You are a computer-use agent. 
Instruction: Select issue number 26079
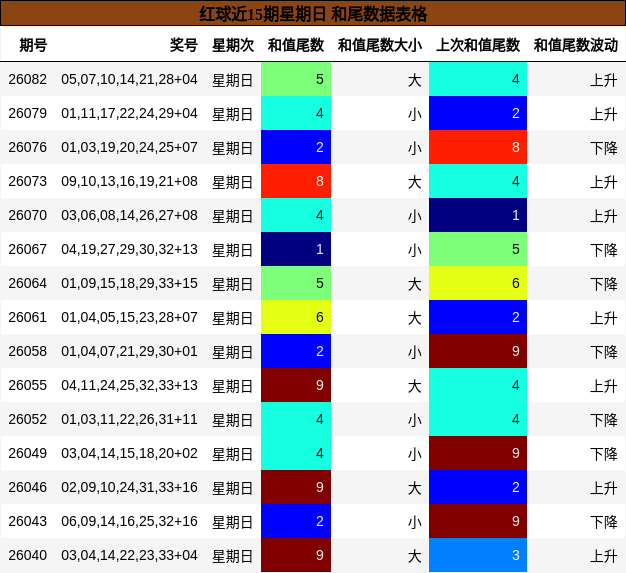[x=28, y=113]
